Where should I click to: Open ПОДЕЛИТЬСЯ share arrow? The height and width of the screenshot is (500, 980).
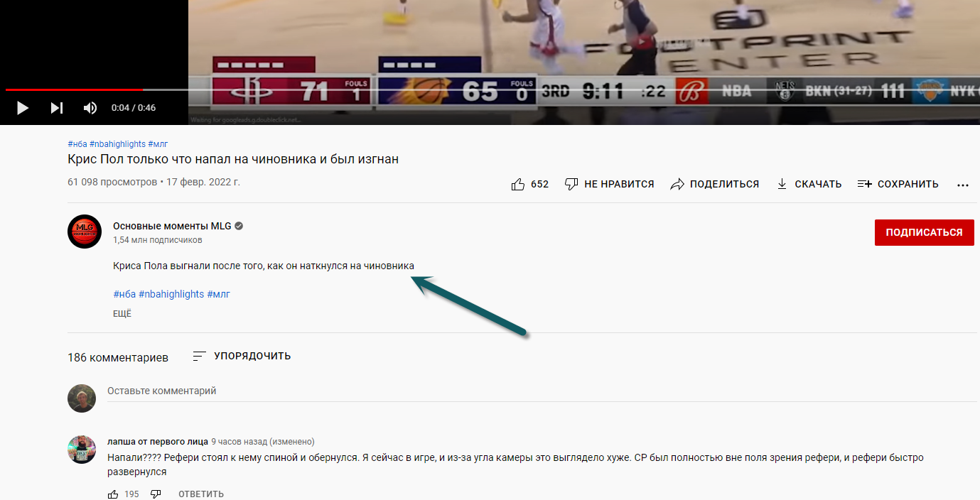point(677,184)
